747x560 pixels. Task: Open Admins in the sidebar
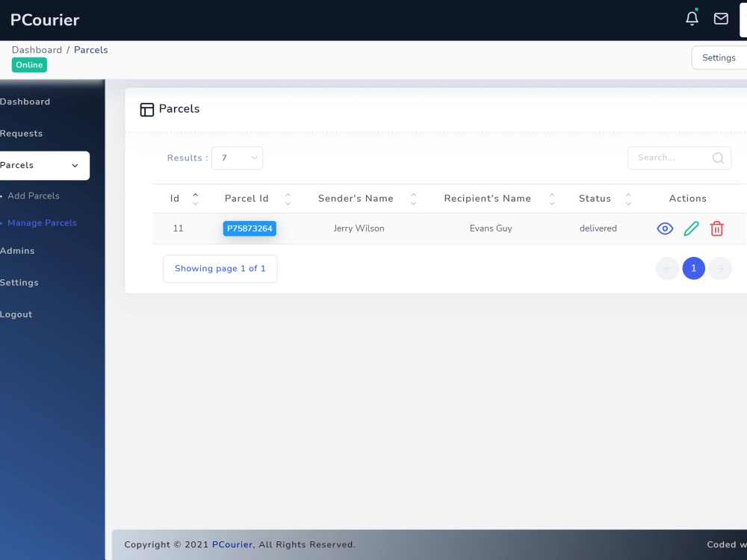[x=17, y=251]
